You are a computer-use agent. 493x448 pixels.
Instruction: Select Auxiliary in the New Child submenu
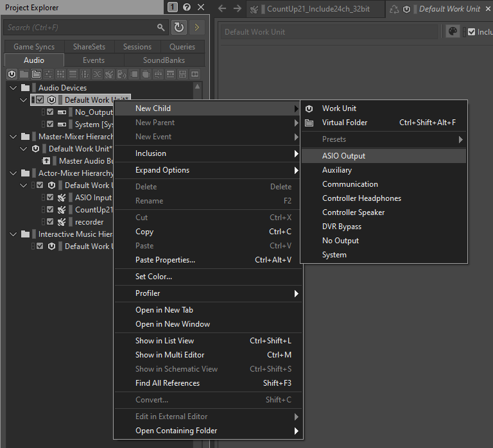tap(384, 170)
